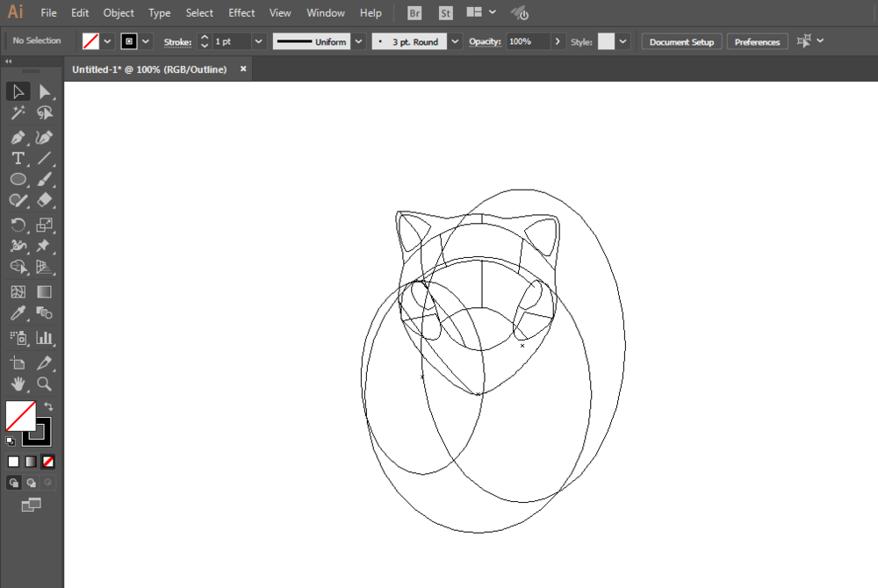Reset default fill and stroke
Image resolution: width=878 pixels, height=588 pixels.
pyautogui.click(x=10, y=441)
